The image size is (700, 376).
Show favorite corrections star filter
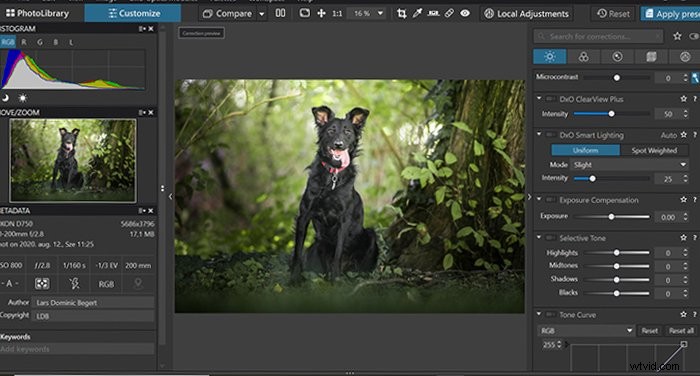[677, 36]
